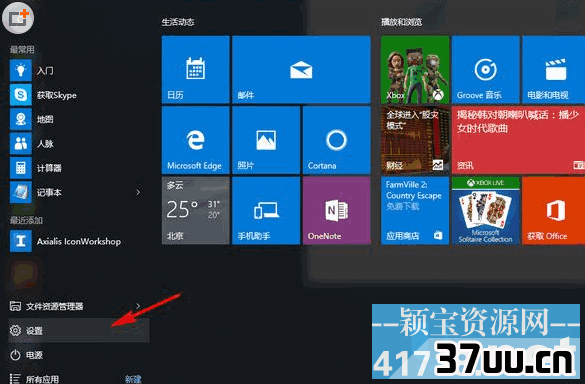The height and width of the screenshot is (384, 585).
Task: Open the 手机助手 phone companion tile
Action: click(266, 210)
